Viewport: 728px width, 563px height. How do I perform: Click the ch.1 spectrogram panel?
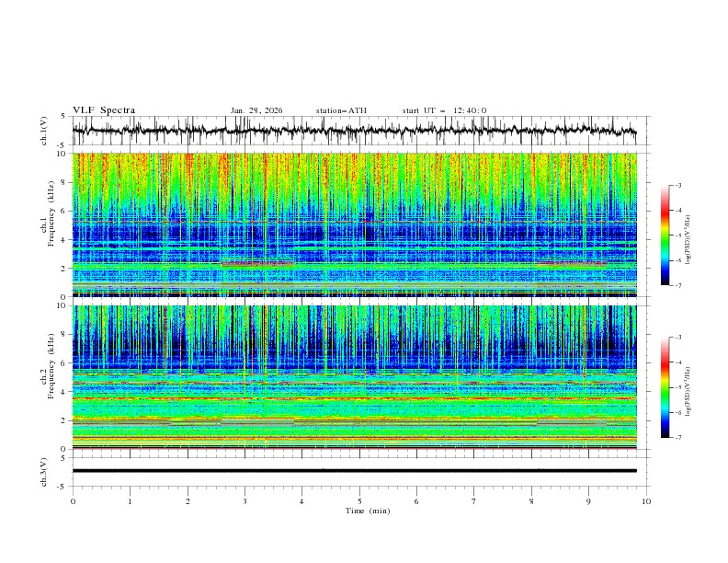click(354, 224)
